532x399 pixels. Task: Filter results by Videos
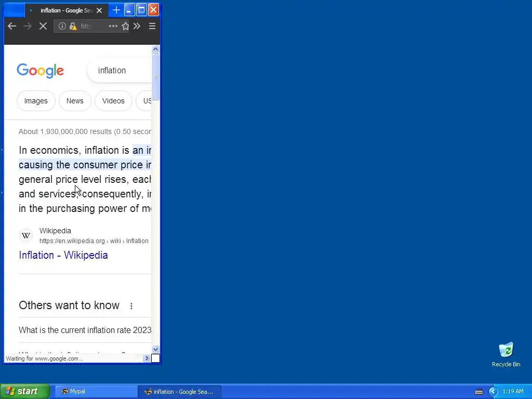point(113,101)
